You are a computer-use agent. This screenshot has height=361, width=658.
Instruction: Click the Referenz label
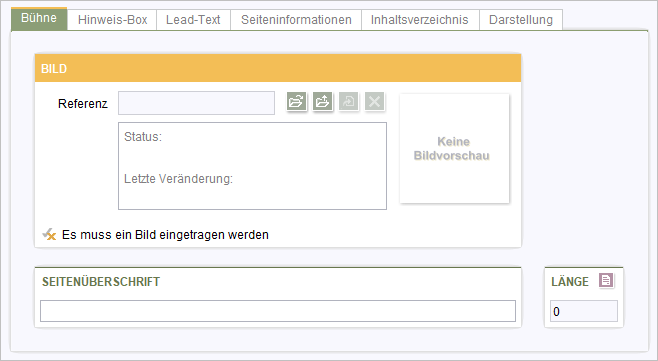83,104
